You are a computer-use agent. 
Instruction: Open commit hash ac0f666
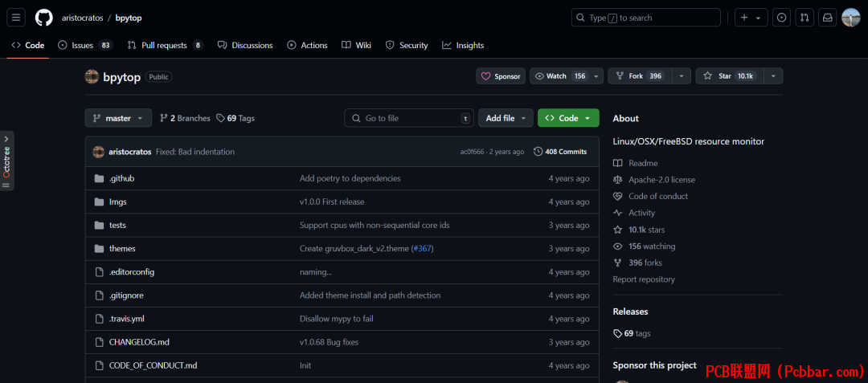pos(473,152)
